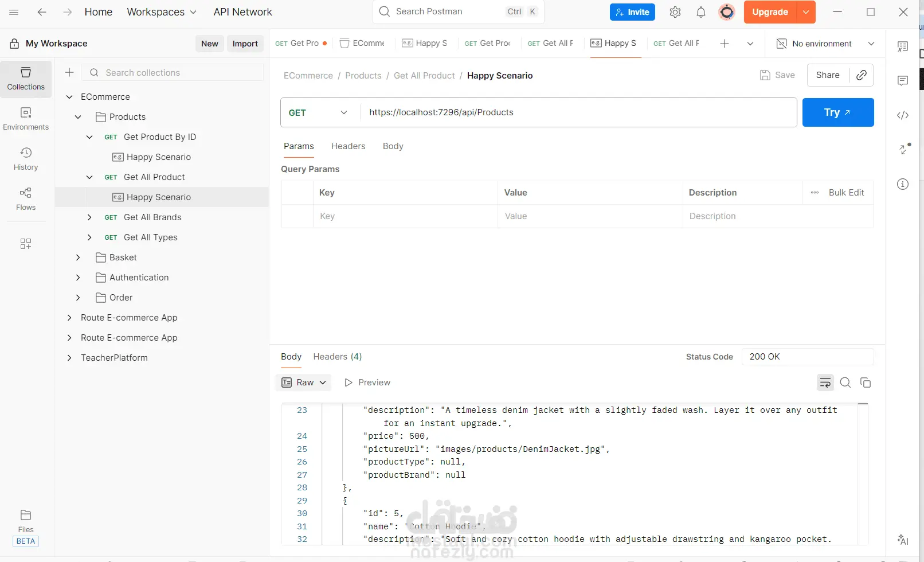Preview the response
Viewport: 924px width, 562px height.
(367, 383)
